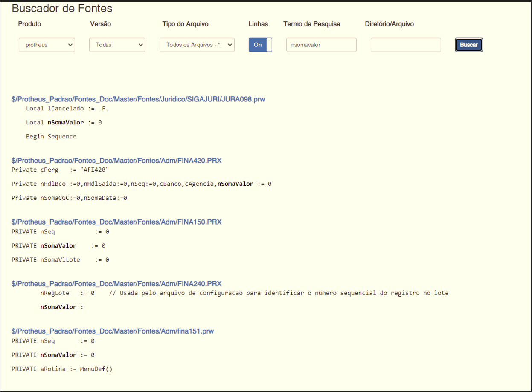The image size is (532, 392).
Task: Click the Termo da Pesquisa search field
Action: pyautogui.click(x=321, y=45)
